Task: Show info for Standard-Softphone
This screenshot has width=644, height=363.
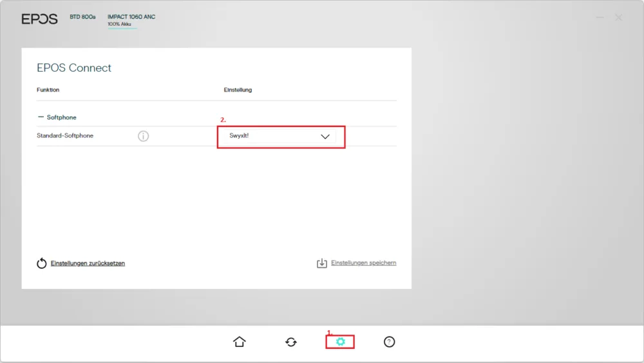Action: tap(144, 136)
